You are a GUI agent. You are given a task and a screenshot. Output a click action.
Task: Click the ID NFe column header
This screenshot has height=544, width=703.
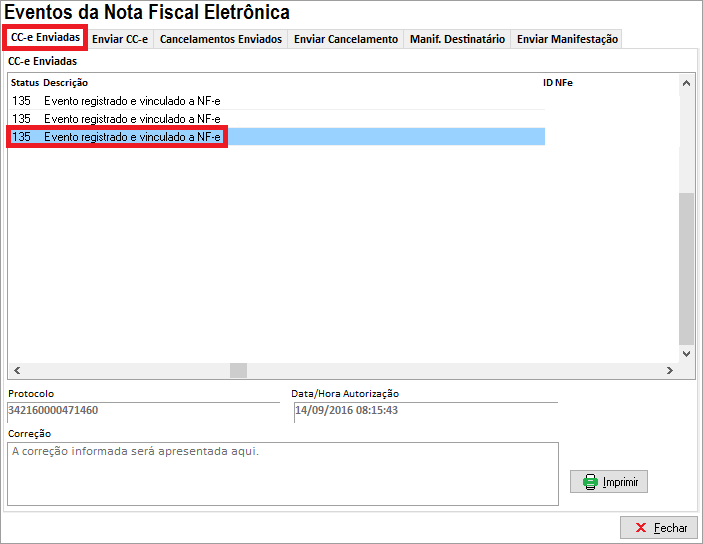(x=558, y=82)
